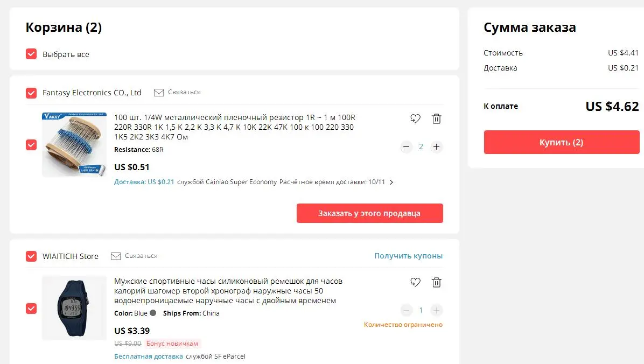The width and height of the screenshot is (644, 364).
Task: Click envelope icon next to Fantasy Electronics
Action: 158,93
